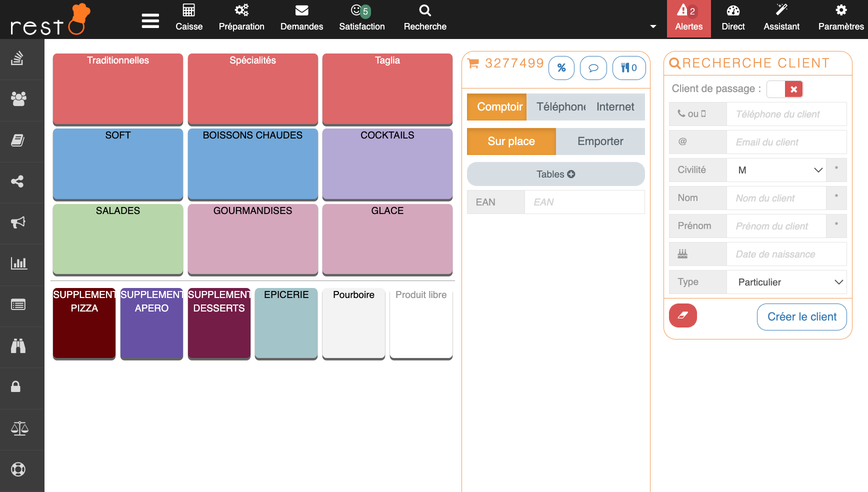The image size is (868, 492).
Task: Switch order mode to Sur place
Action: (x=511, y=141)
